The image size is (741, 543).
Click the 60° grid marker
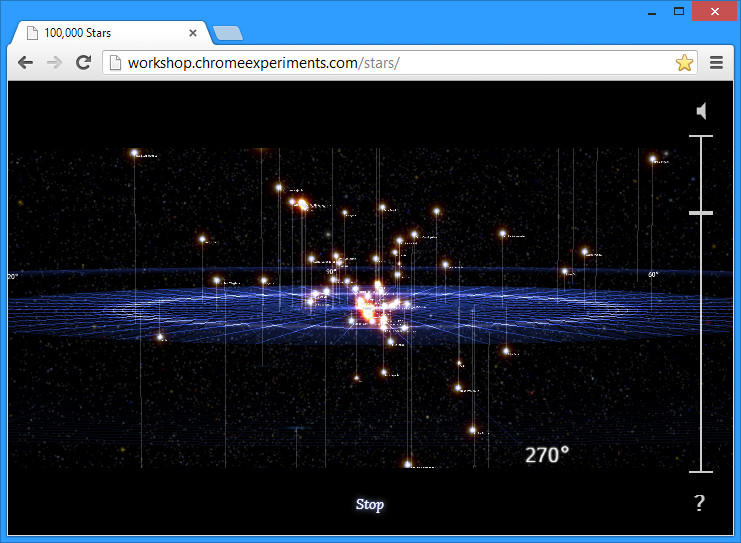653,274
